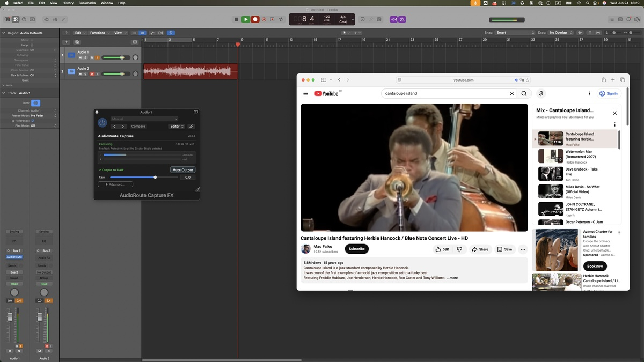This screenshot has height=362, width=644.
Task: Toggle plugin power bypass button
Action: [x=103, y=123]
